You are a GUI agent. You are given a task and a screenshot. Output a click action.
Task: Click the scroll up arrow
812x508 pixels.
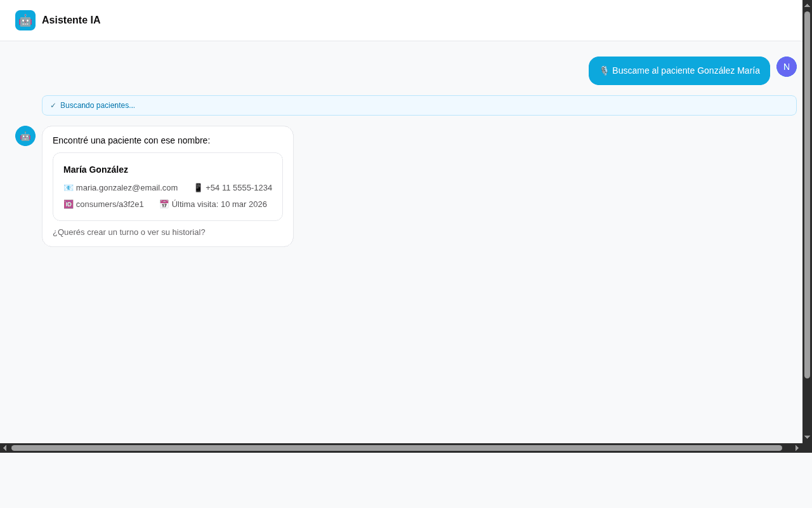[808, 5]
